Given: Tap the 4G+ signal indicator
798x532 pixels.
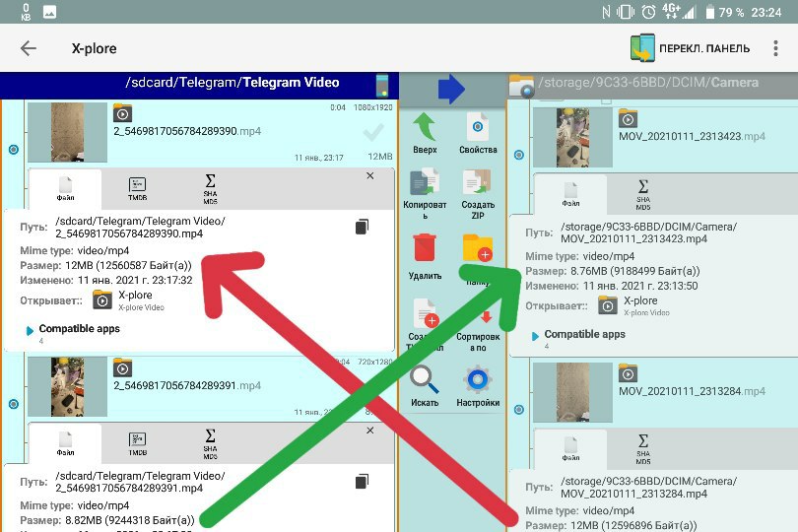Looking at the screenshot, I should [x=679, y=11].
